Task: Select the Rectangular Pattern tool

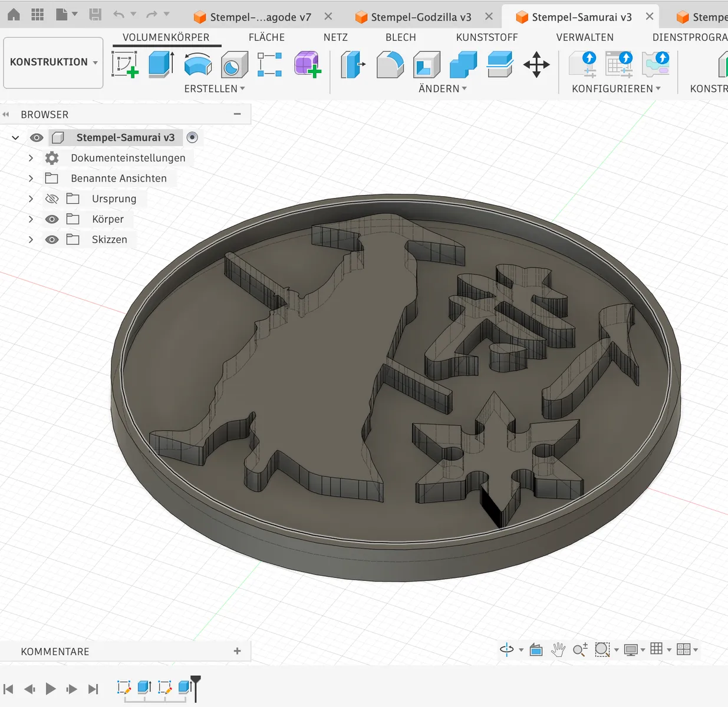Action: [x=270, y=64]
